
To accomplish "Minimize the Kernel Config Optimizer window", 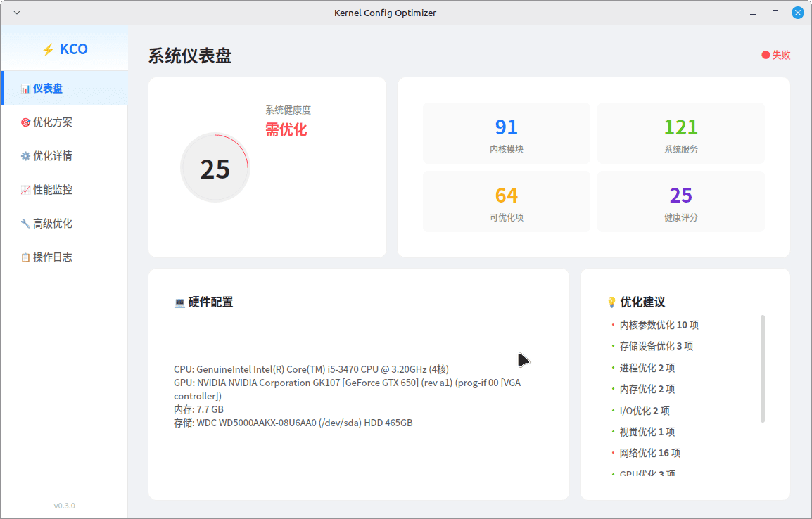I will (753, 13).
